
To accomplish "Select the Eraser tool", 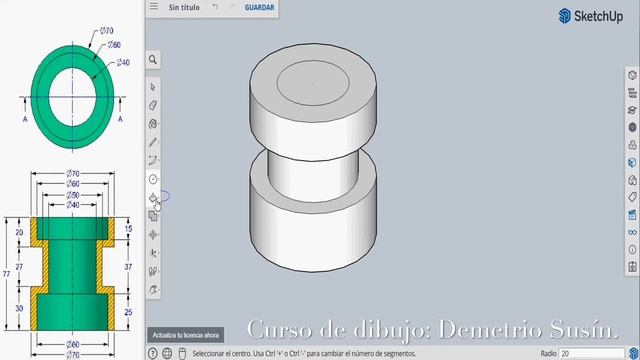I will (x=153, y=105).
